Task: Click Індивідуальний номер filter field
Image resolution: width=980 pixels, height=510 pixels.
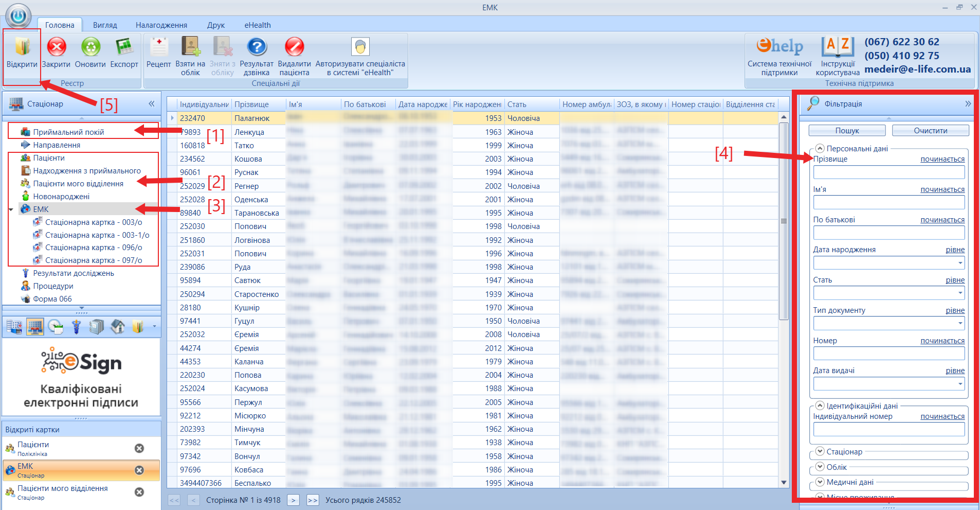Action: click(889, 430)
